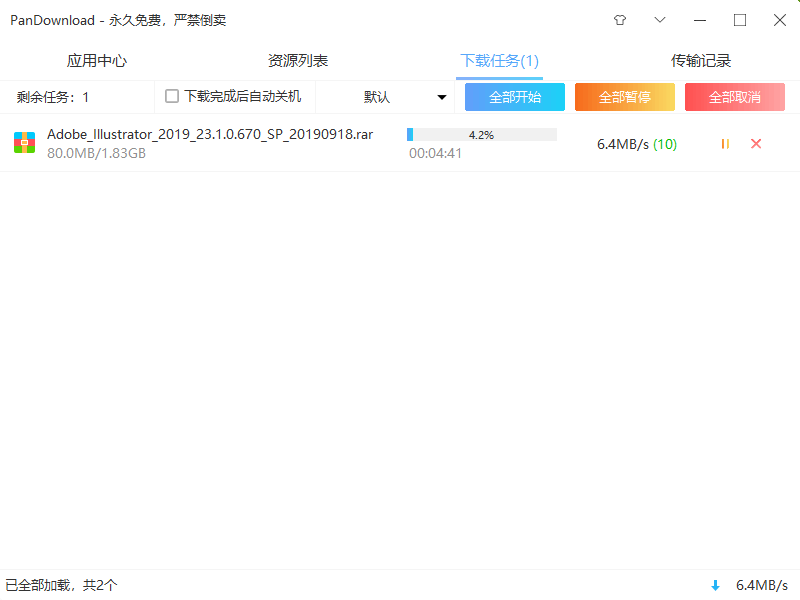Click the 00:04:41 remaining time

point(435,153)
